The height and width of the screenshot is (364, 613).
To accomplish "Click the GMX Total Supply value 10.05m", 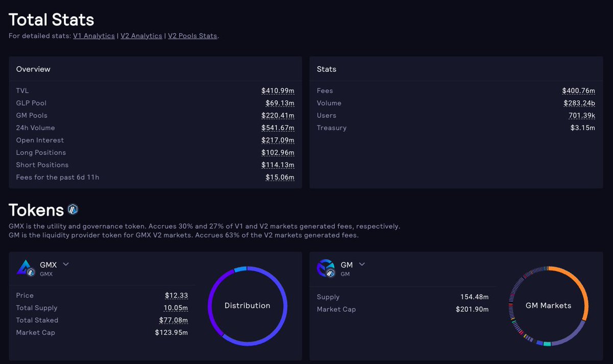I will click(176, 308).
